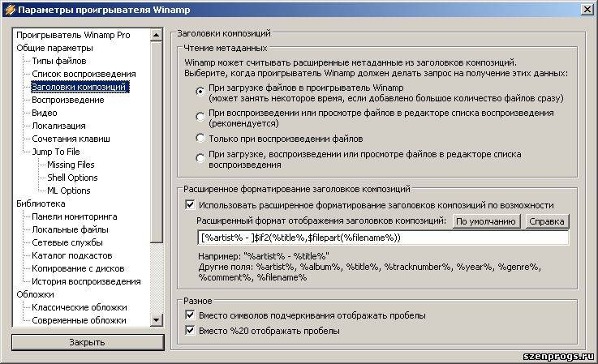Collapse the 'Библиотека' tree section

tap(41, 203)
